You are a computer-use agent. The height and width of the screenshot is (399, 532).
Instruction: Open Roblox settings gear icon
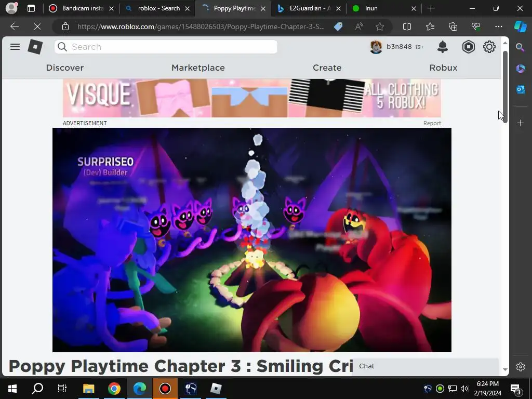(x=489, y=47)
